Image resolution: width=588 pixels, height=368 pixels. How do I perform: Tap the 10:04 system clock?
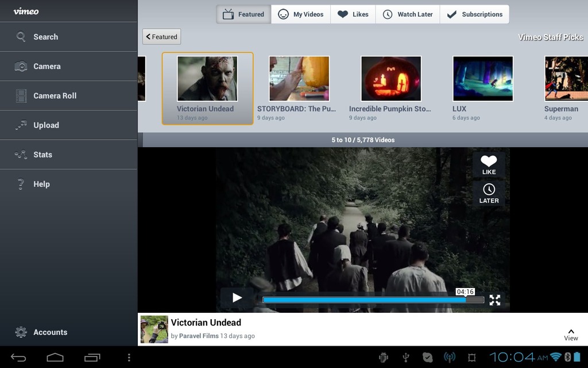pyautogui.click(x=519, y=357)
